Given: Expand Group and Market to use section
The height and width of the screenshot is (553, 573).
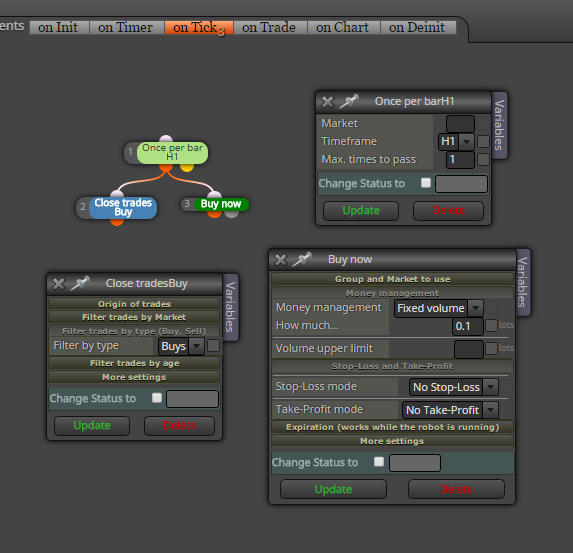Looking at the screenshot, I should tap(392, 279).
